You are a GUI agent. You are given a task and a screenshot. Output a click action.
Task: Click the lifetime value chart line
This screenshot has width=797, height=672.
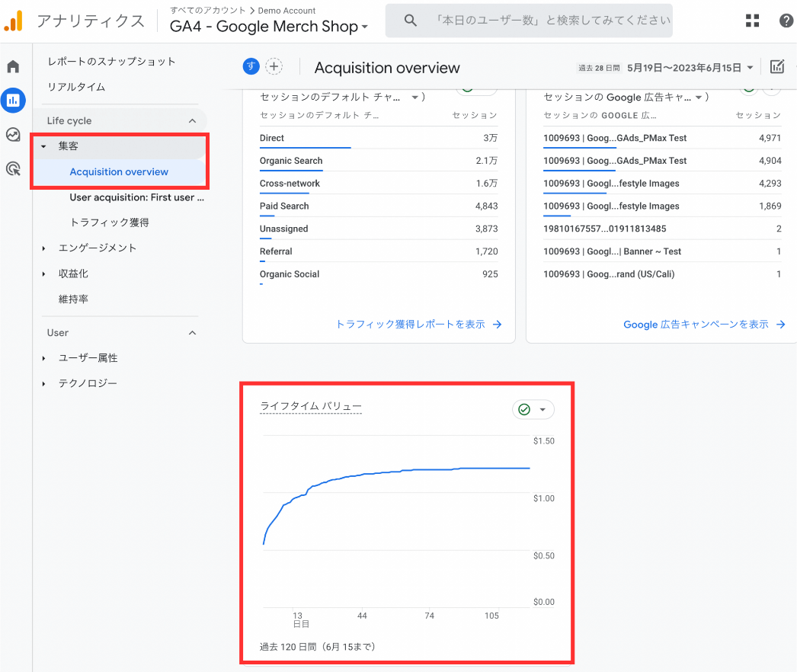tap(396, 472)
